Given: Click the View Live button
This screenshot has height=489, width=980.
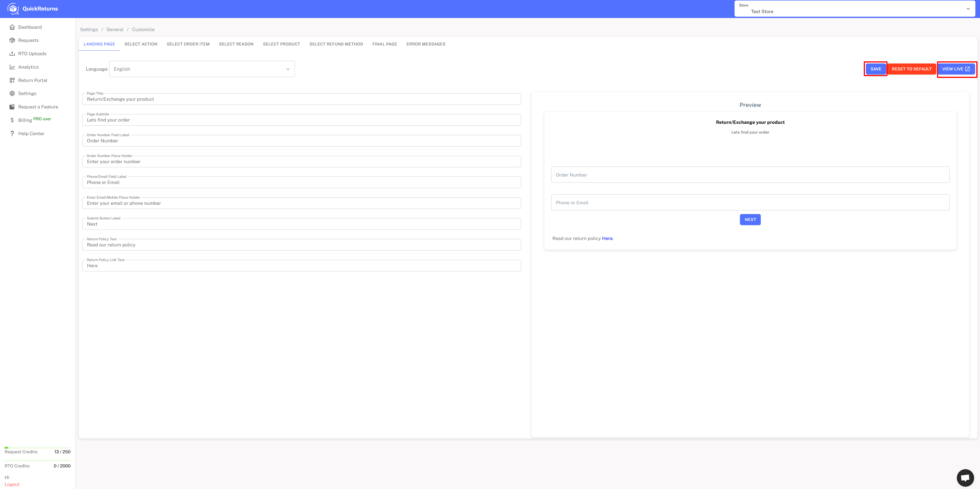Looking at the screenshot, I should pos(956,69).
